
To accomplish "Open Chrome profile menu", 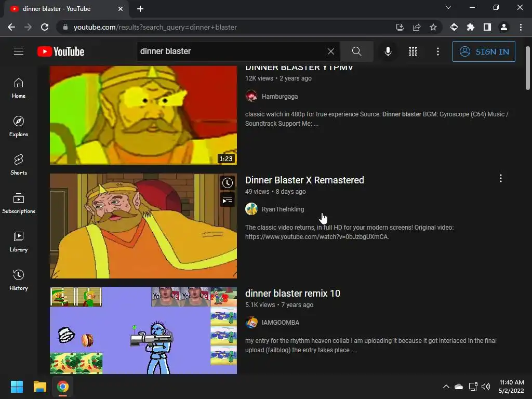I will (504, 27).
